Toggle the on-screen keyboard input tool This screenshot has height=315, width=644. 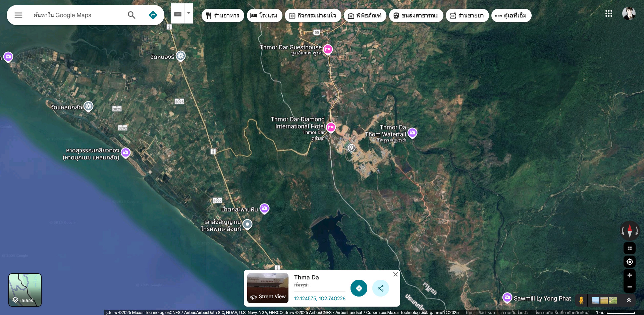pyautogui.click(x=178, y=14)
